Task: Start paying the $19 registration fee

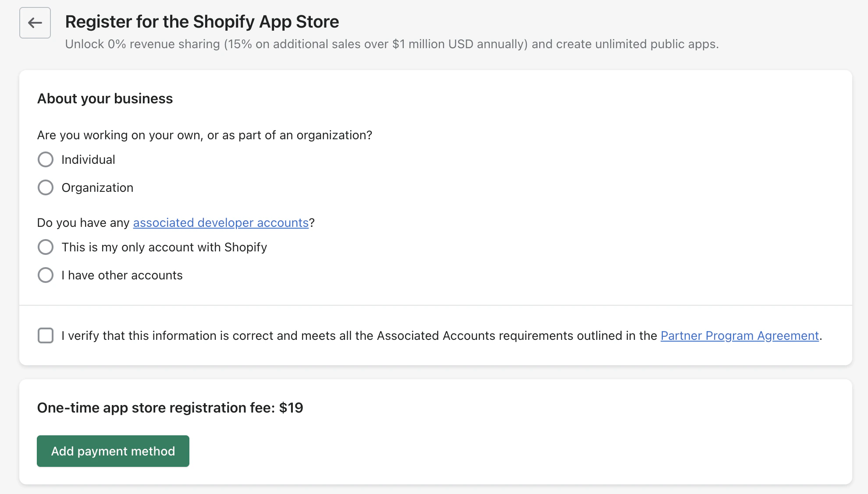Action: tap(113, 451)
